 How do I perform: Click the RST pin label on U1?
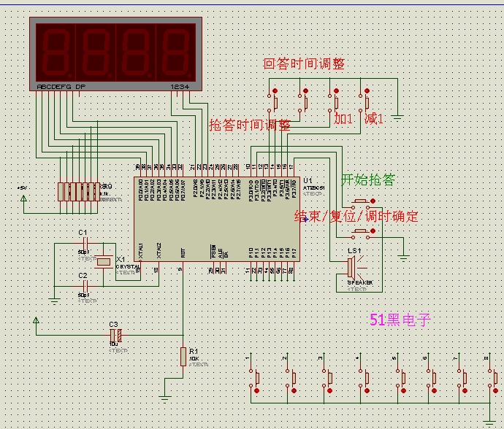183,253
